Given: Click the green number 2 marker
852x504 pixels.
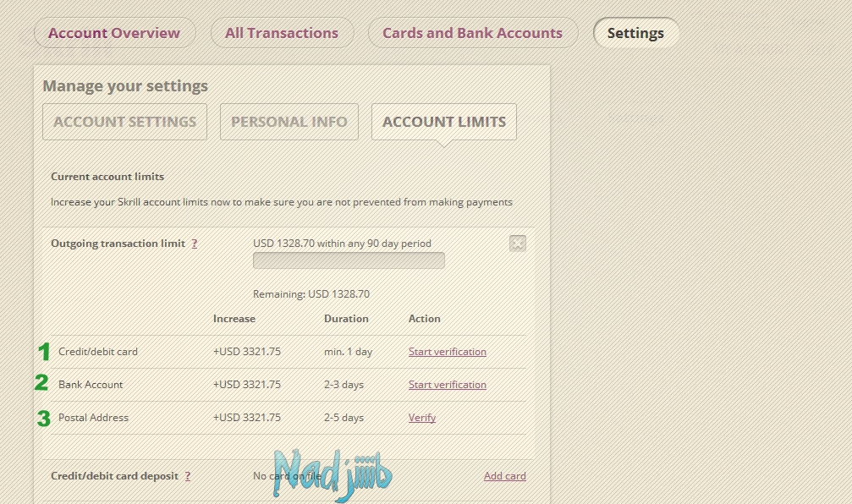Looking at the screenshot, I should (x=41, y=383).
